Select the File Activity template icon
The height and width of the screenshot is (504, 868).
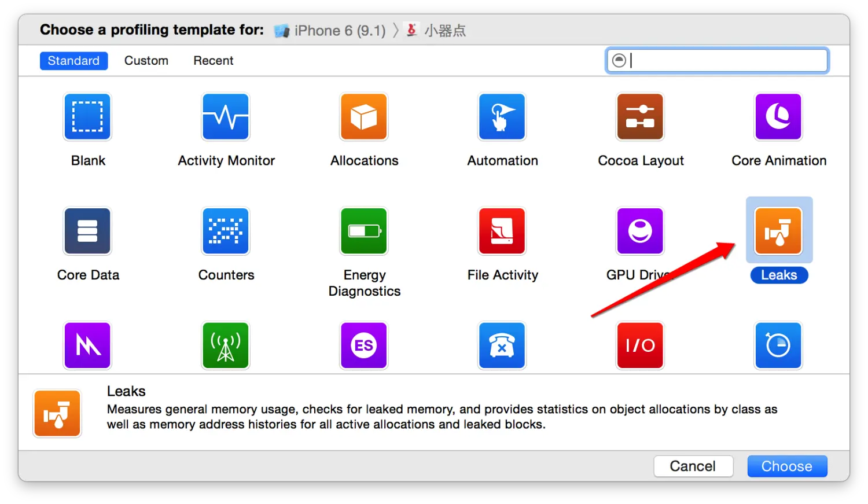502,231
